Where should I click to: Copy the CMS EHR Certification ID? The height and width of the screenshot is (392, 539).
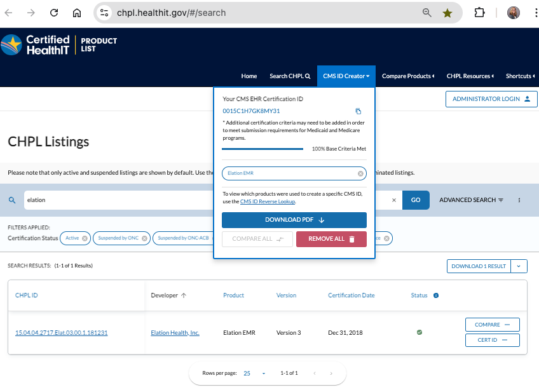(358, 111)
